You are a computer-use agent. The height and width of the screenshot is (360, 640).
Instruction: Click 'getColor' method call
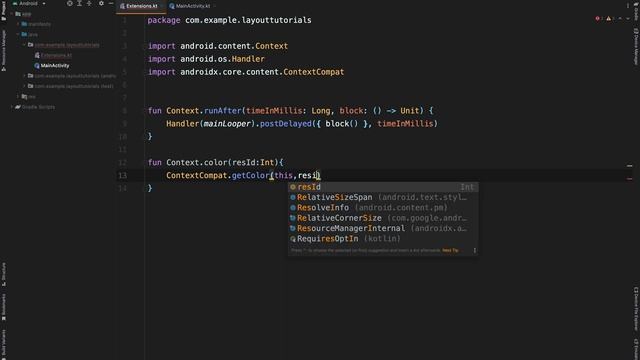click(x=250, y=176)
